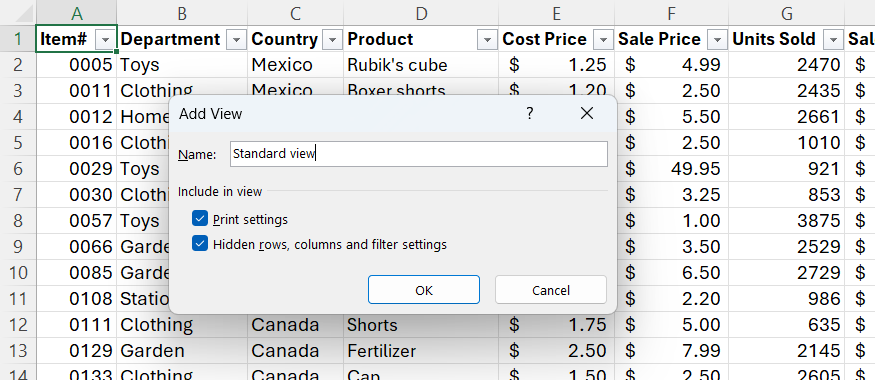Click the Item# header cell

pyautogui.click(x=76, y=39)
